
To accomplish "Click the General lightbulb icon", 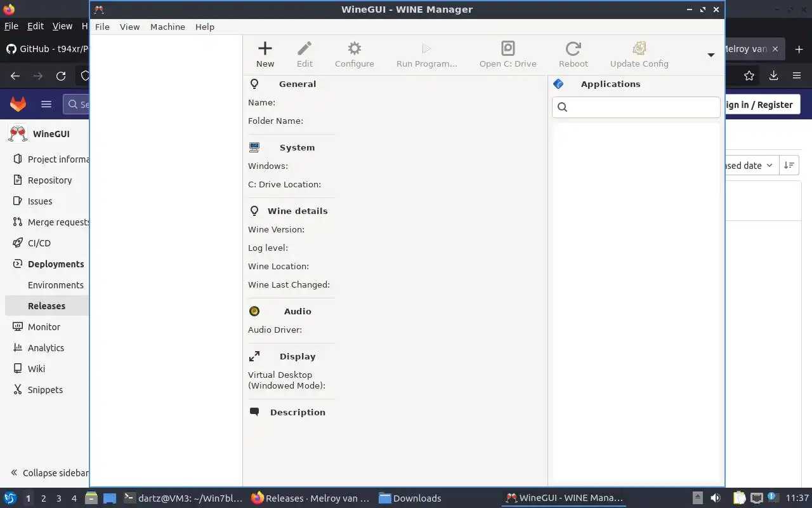I will 254,84.
